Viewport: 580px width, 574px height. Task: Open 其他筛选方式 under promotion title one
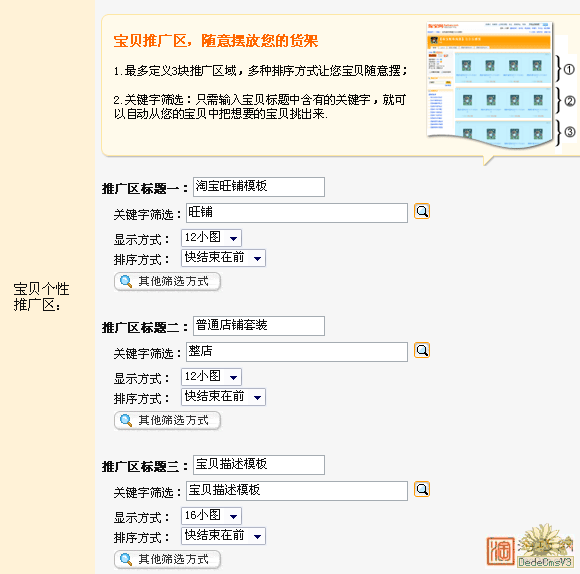168,281
